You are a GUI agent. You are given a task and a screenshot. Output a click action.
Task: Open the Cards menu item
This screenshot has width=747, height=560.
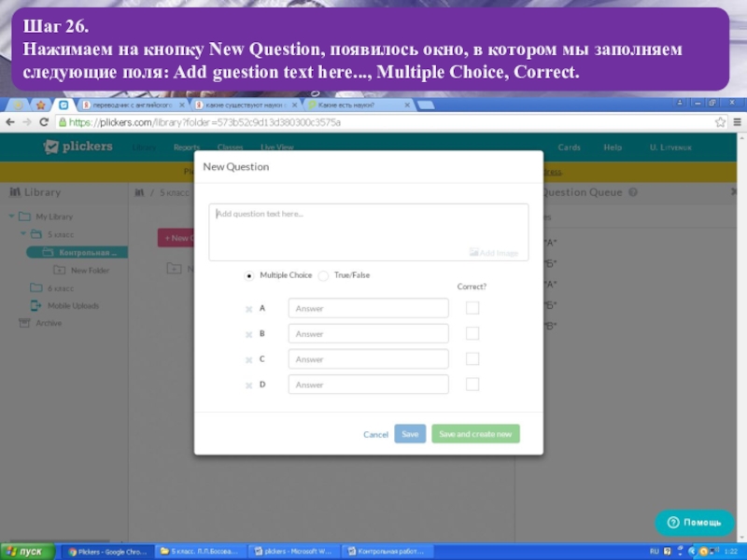pos(570,147)
